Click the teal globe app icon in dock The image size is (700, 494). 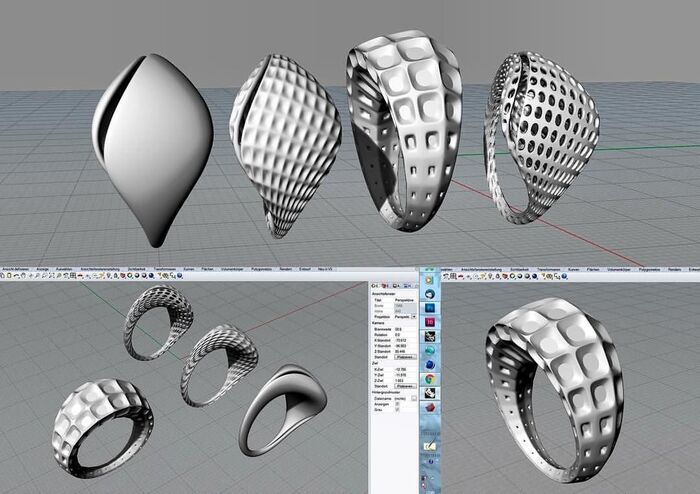click(430, 351)
